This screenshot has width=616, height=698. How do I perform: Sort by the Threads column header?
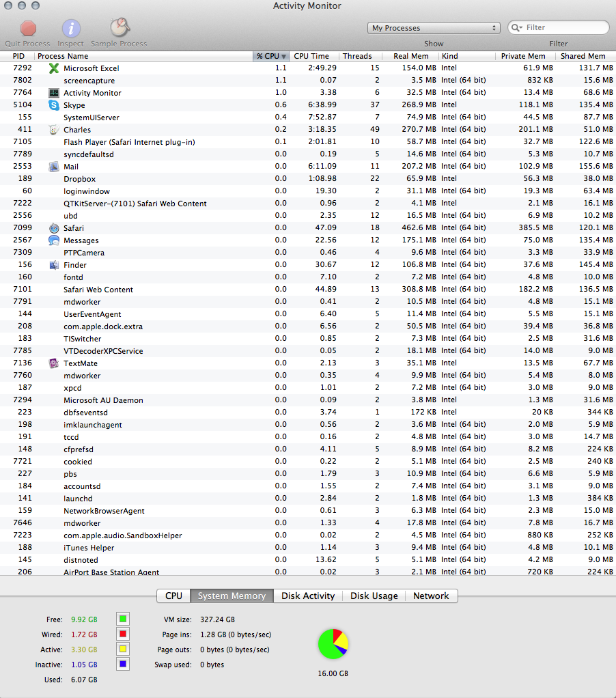point(360,56)
